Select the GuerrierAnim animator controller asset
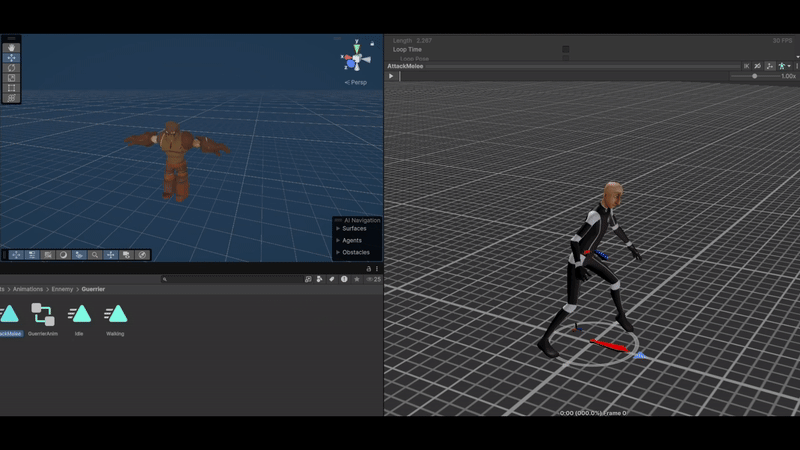 [x=43, y=319]
